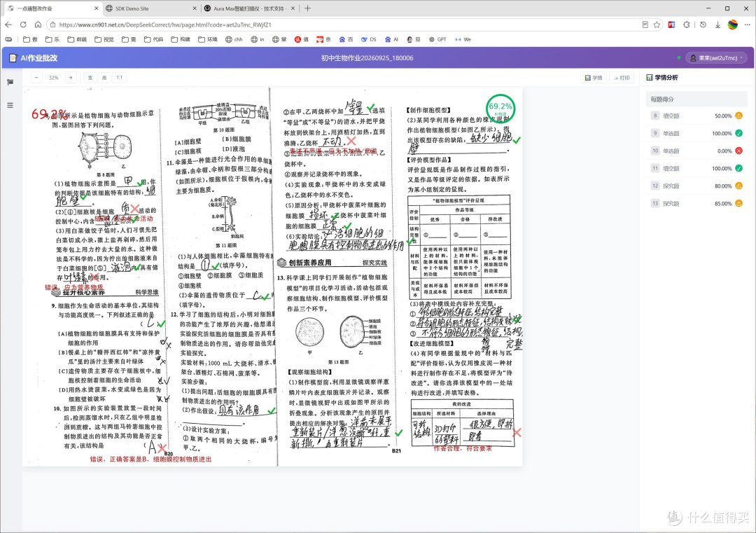Click the flag icon in left sidebar
This screenshot has width=756, height=533.
point(10,83)
